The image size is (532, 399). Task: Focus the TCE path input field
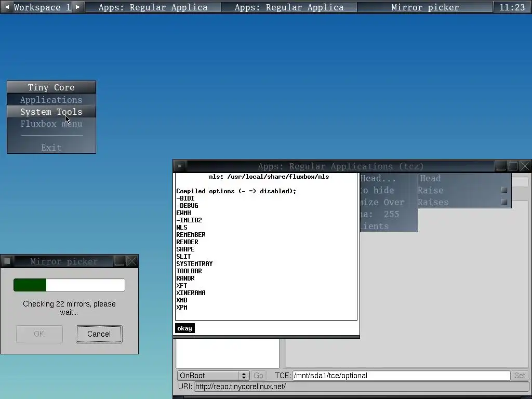pyautogui.click(x=402, y=376)
